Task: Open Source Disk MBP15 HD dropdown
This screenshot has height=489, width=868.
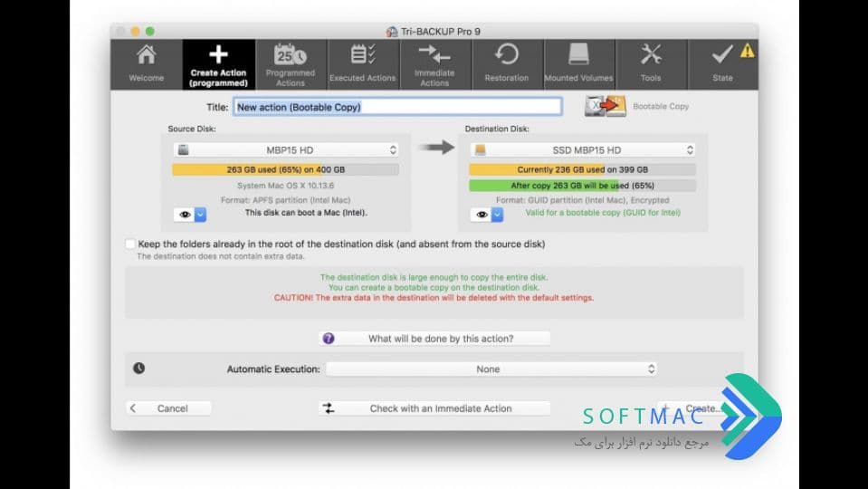Action: 286,150
